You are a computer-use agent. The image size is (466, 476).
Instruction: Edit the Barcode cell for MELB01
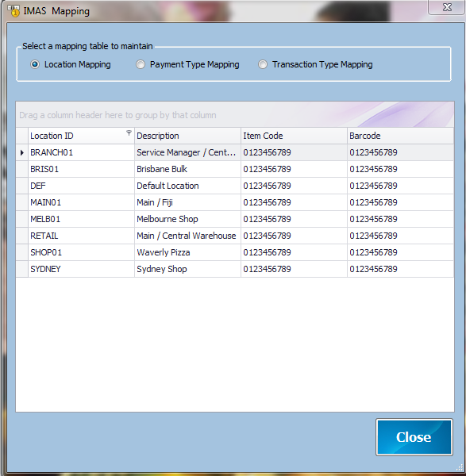(400, 219)
